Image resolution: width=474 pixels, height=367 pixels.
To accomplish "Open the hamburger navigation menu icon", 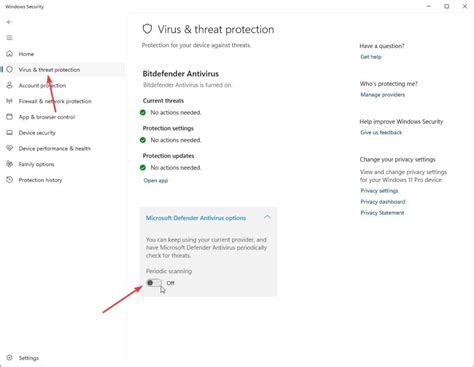I will click(x=9, y=38).
